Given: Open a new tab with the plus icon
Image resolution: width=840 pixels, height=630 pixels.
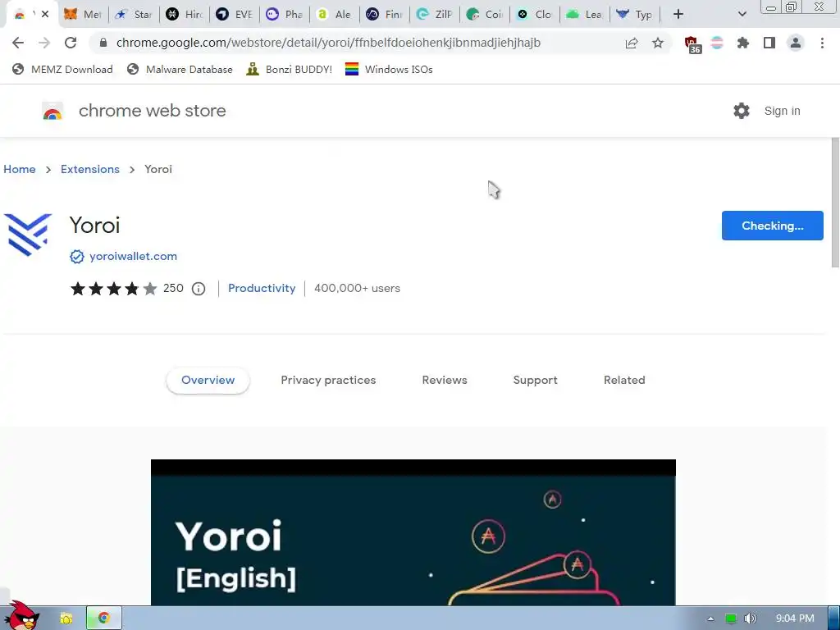Looking at the screenshot, I should (678, 15).
